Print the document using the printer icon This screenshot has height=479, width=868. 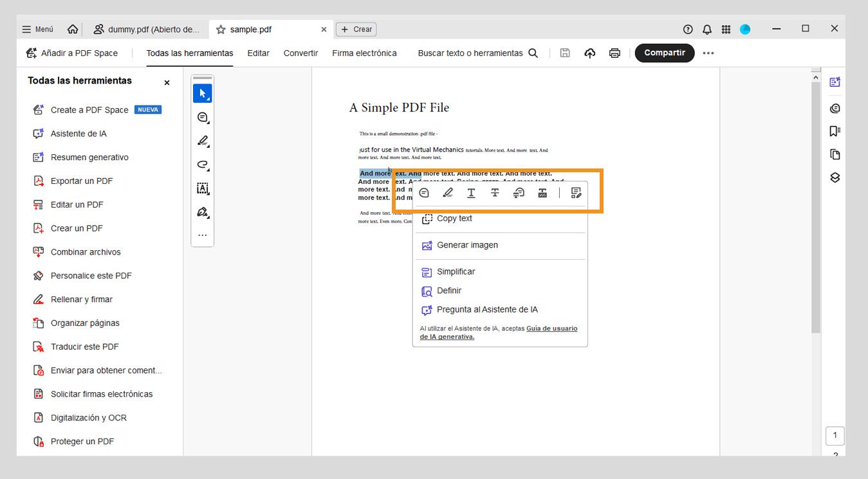tap(614, 53)
